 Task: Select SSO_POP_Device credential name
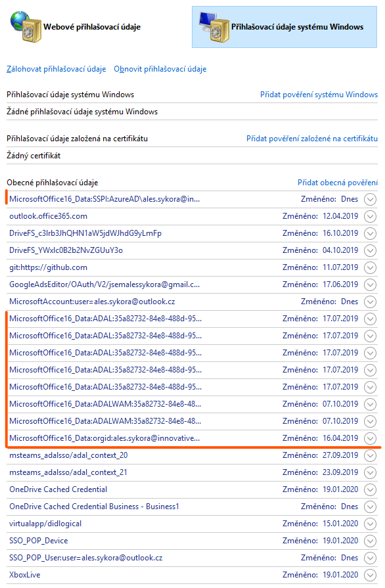coord(39,541)
